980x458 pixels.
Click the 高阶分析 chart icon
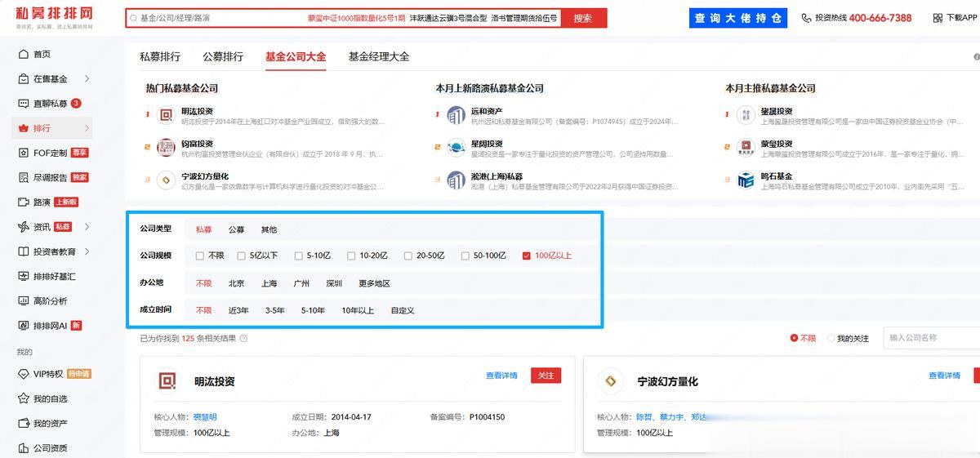click(23, 300)
